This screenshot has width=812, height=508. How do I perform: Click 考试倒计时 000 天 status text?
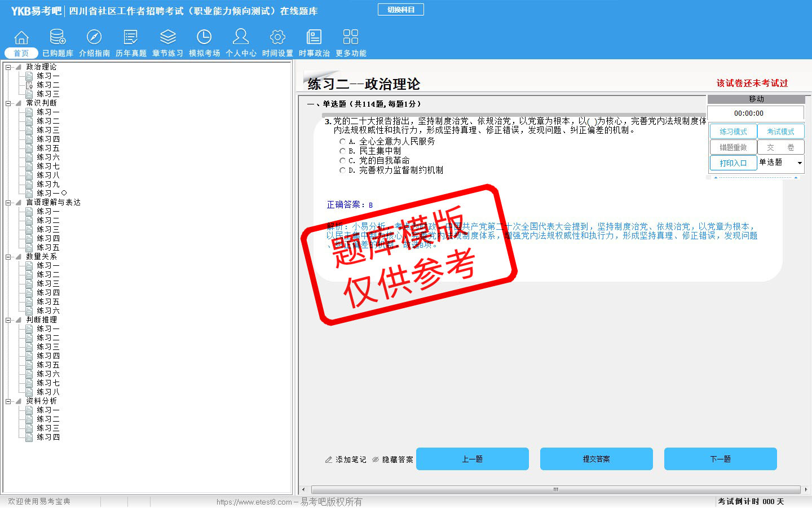tap(751, 501)
